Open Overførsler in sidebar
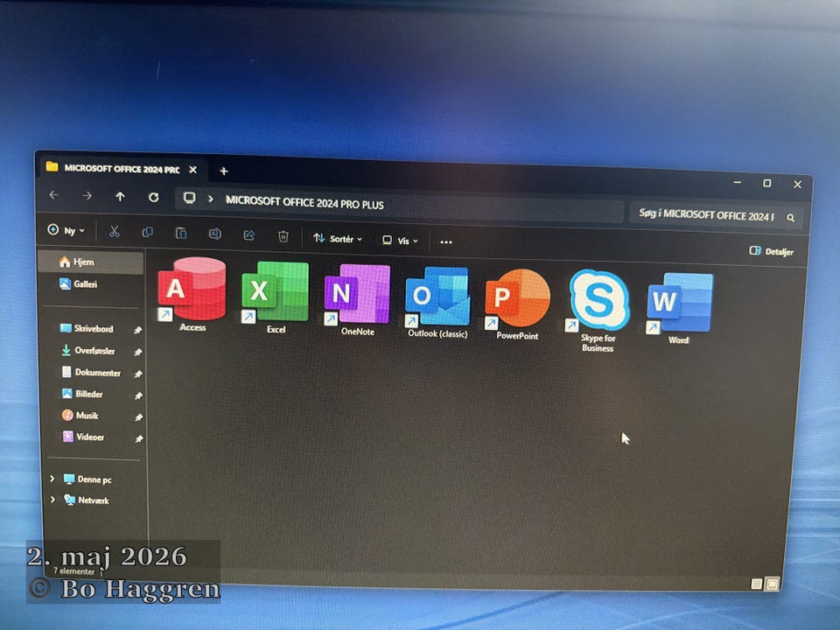 tap(87, 350)
